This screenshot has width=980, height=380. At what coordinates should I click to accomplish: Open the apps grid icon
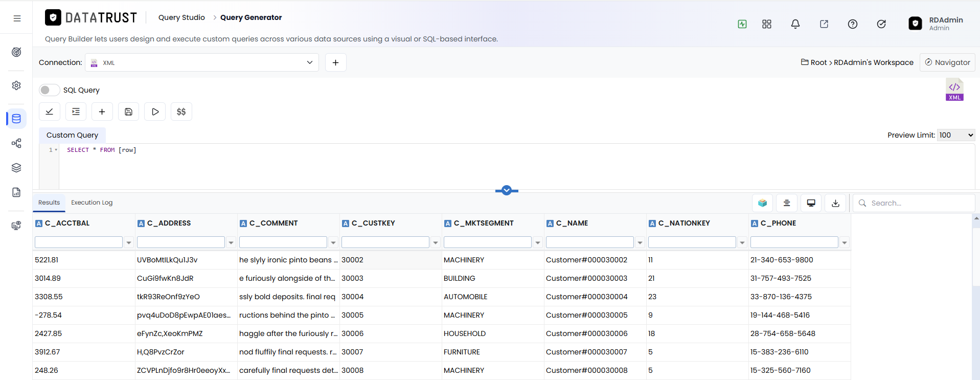pyautogui.click(x=767, y=24)
